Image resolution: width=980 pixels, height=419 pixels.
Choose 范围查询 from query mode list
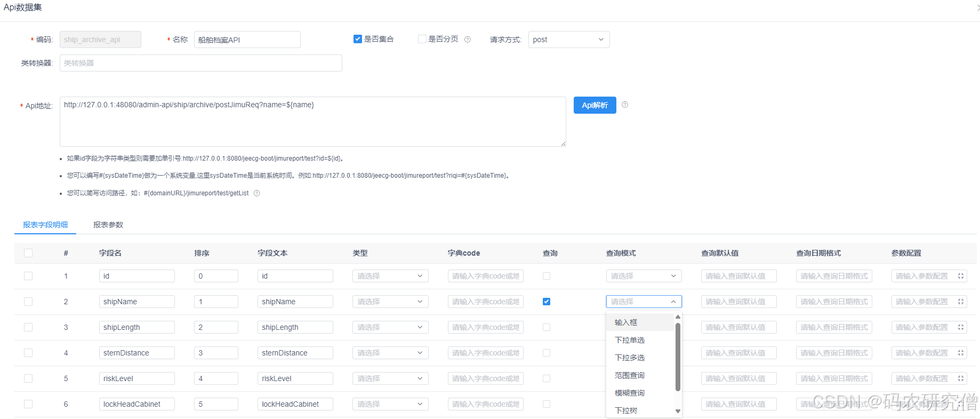click(641, 375)
